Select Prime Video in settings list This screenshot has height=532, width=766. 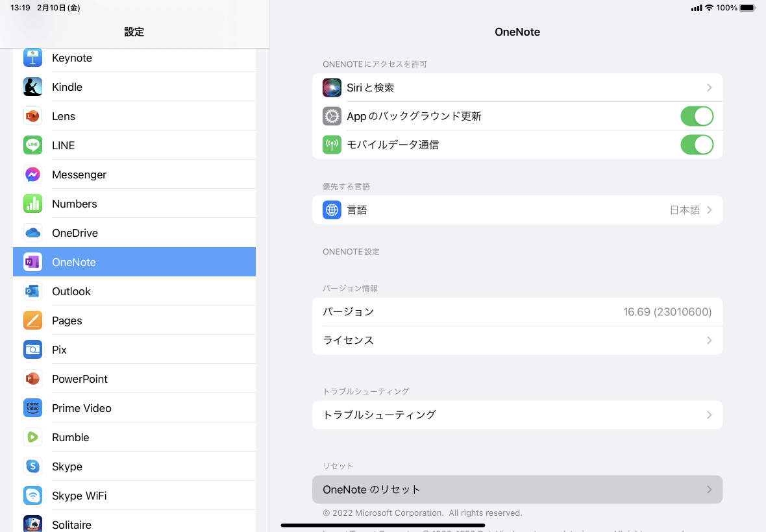tap(134, 408)
